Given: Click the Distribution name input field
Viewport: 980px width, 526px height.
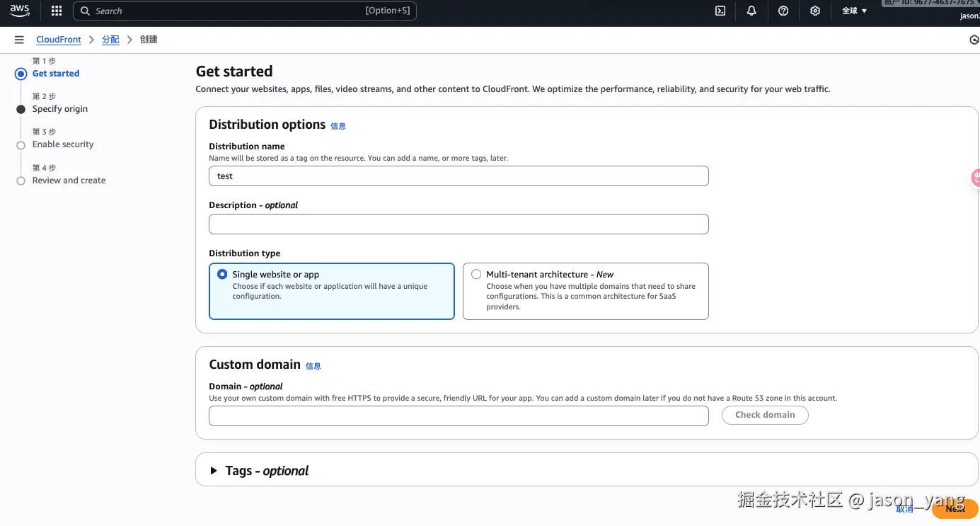Looking at the screenshot, I should [459, 176].
